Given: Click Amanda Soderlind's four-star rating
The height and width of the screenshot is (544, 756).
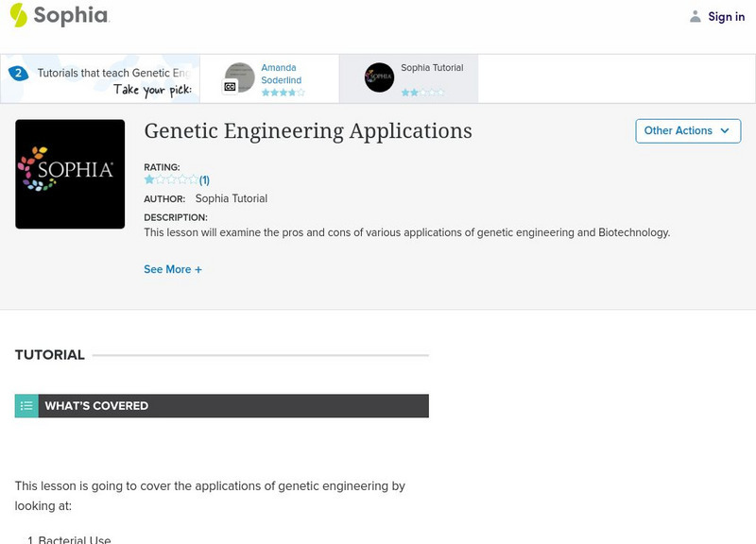Looking at the screenshot, I should point(283,93).
